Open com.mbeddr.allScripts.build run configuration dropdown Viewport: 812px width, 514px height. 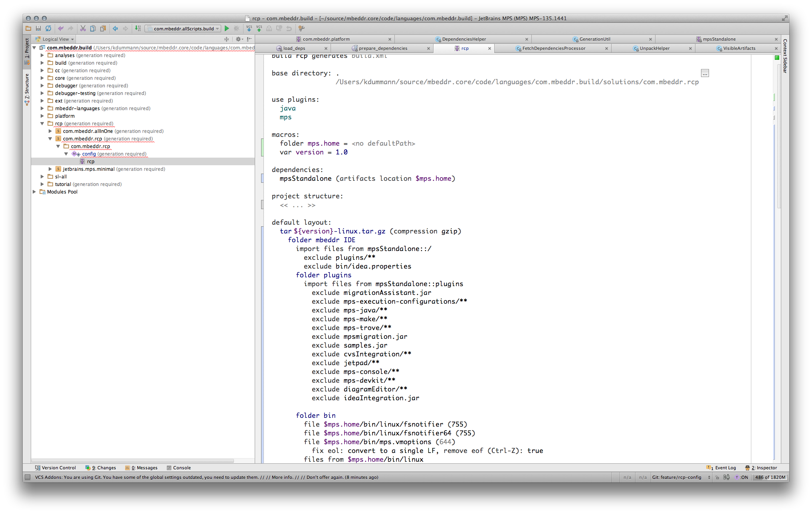183,28
